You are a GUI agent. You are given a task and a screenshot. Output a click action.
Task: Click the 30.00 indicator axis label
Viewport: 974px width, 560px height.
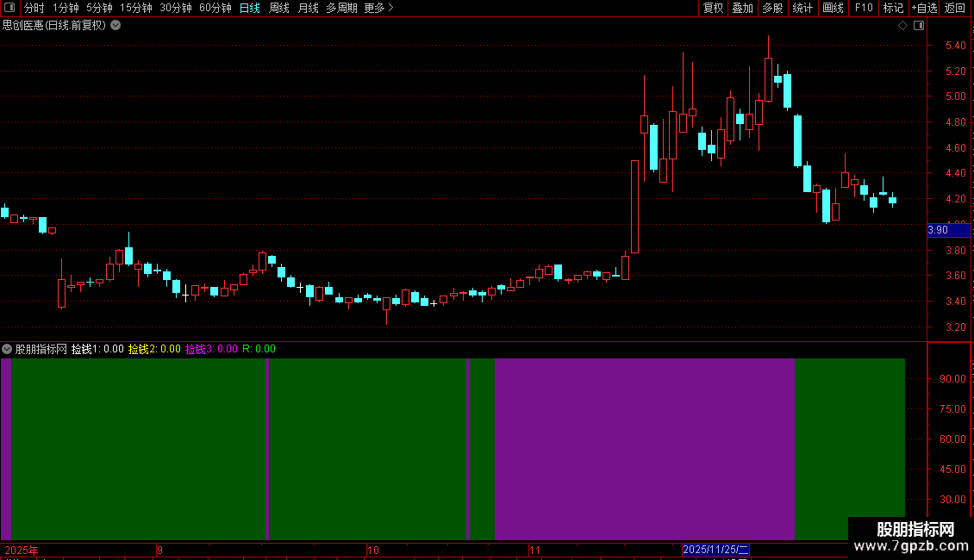click(952, 499)
